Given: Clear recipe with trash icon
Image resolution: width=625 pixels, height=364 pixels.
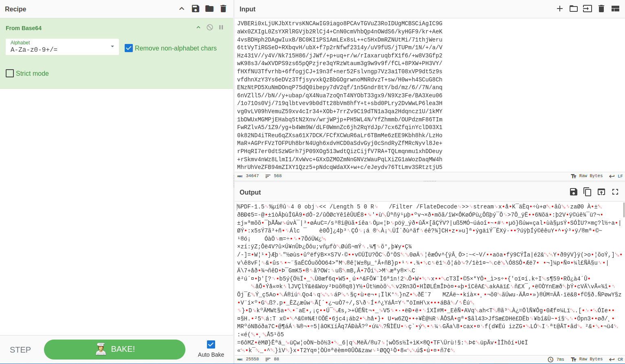Looking at the screenshot, I should 223,9.
